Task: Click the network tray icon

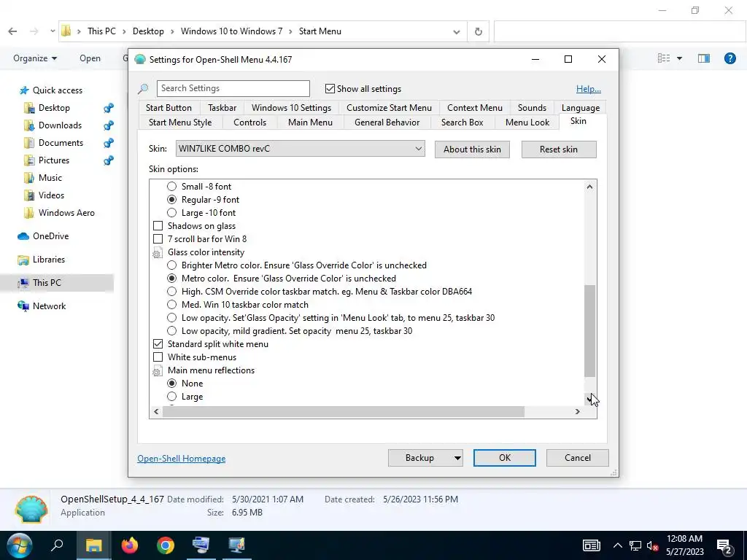Action: [x=635, y=545]
